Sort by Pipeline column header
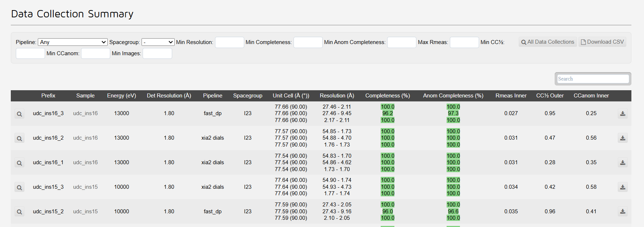Viewport: 644px width, 227px height. [213, 96]
